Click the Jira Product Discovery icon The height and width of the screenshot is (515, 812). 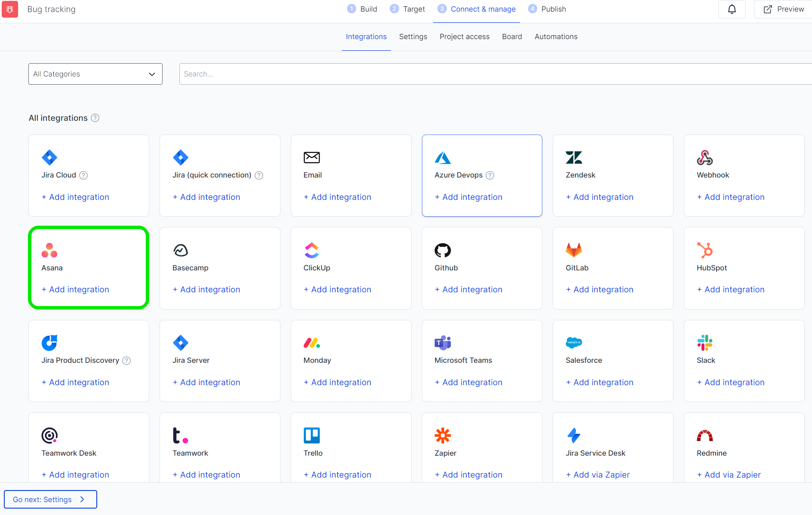(x=49, y=343)
